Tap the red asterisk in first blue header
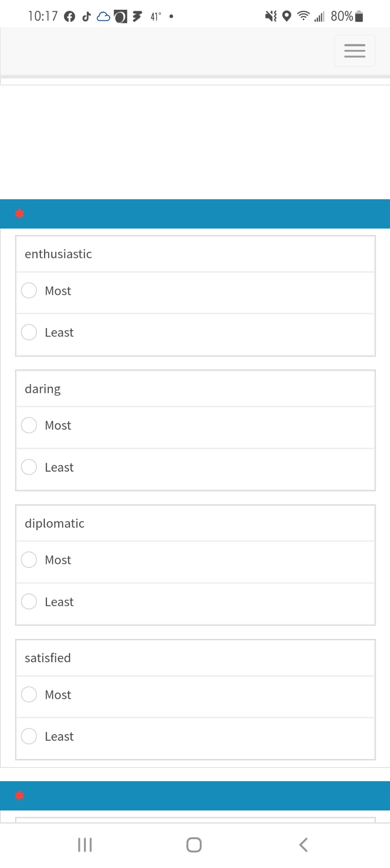The width and height of the screenshot is (390, 868). (19, 214)
